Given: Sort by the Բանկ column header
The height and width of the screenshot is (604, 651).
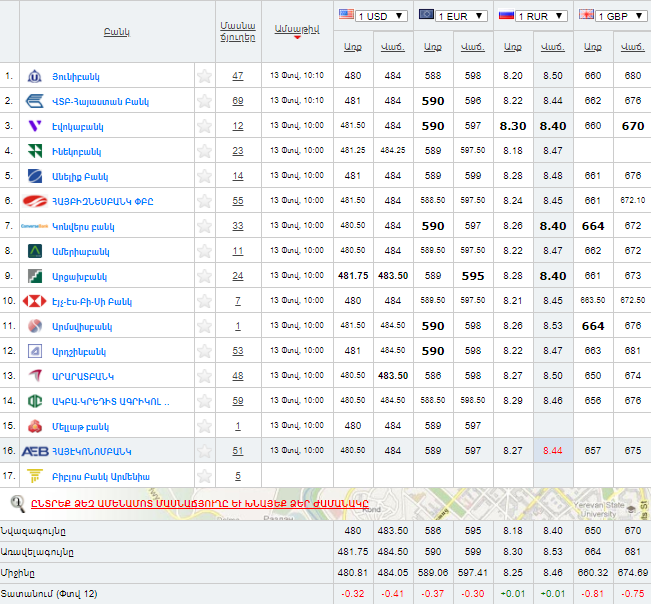Looking at the screenshot, I should (x=115, y=32).
